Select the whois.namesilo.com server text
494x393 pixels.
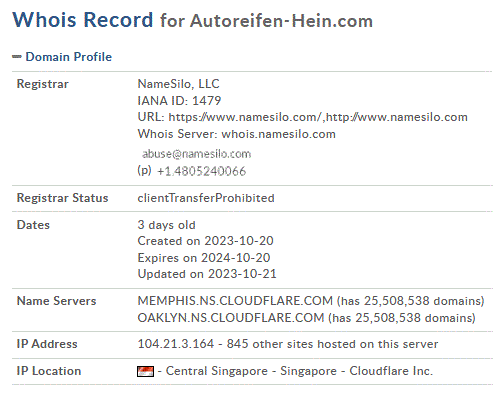278,134
